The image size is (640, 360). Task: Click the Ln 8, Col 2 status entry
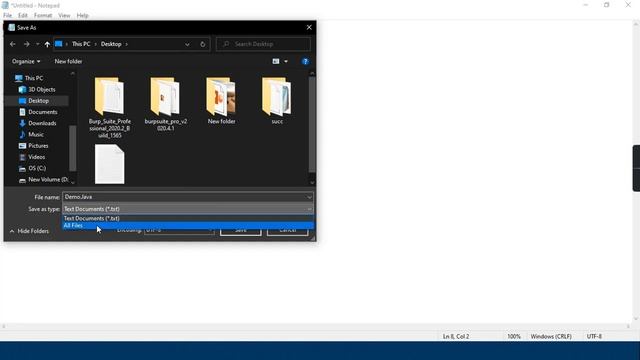click(x=456, y=336)
